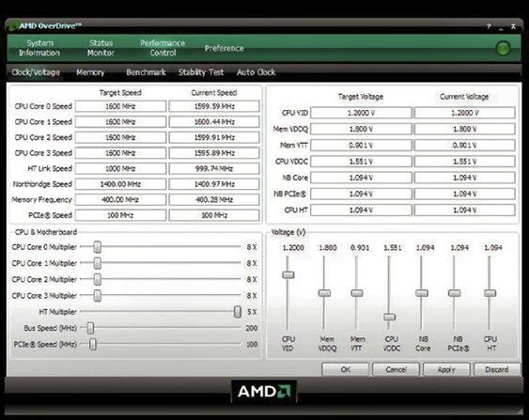Click CPU HT target voltage field
Viewport: 529px width, 420px height.
coord(361,210)
